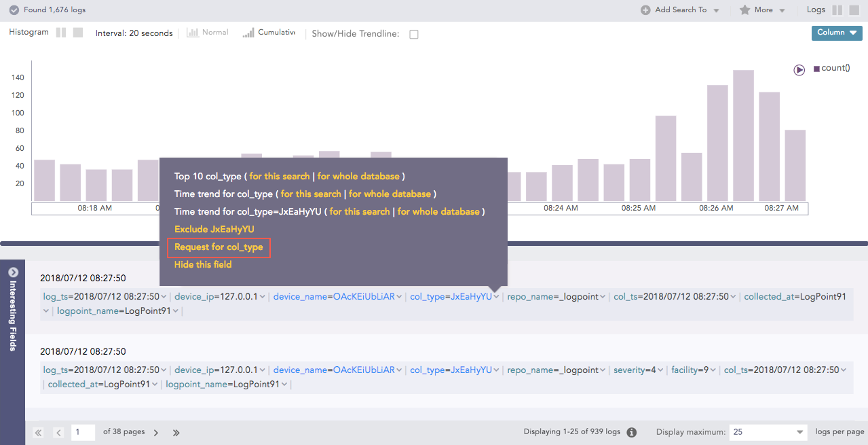Image resolution: width=868 pixels, height=445 pixels.
Task: Switch histogram to Cumulative view
Action: (269, 33)
